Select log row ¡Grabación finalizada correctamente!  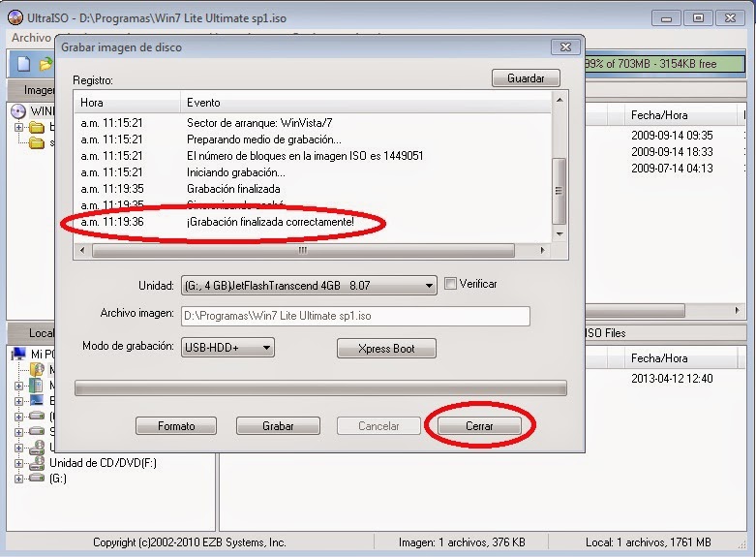pos(313,222)
